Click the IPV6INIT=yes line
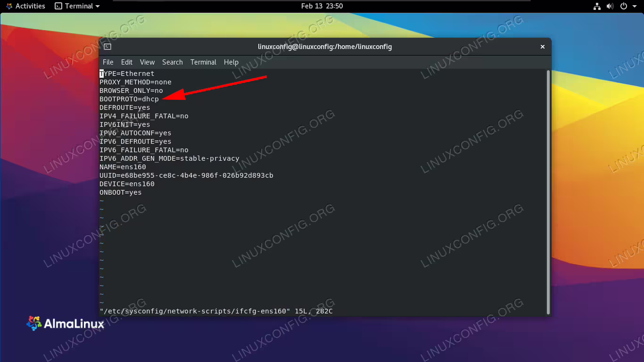This screenshot has height=362, width=644. tap(125, 124)
